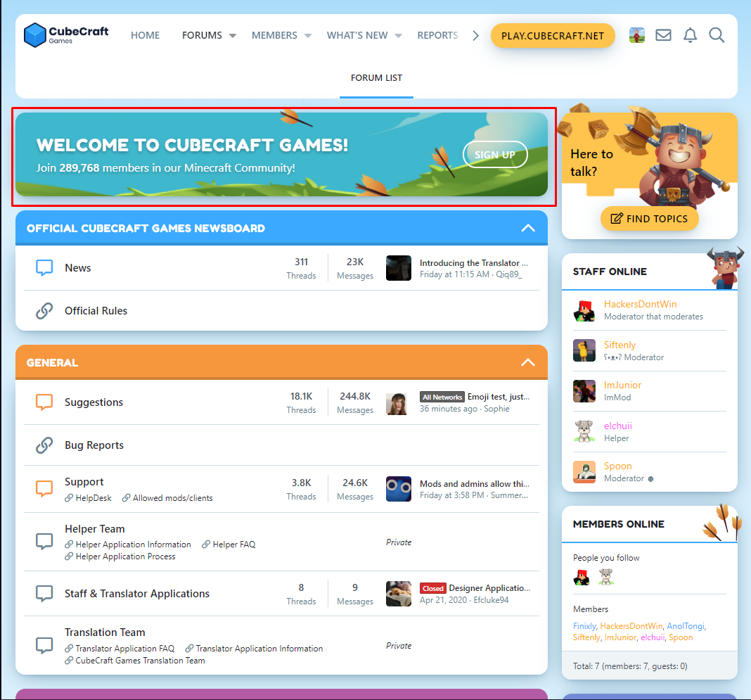Open the Official Rules link
The image size is (751, 700).
pos(96,311)
